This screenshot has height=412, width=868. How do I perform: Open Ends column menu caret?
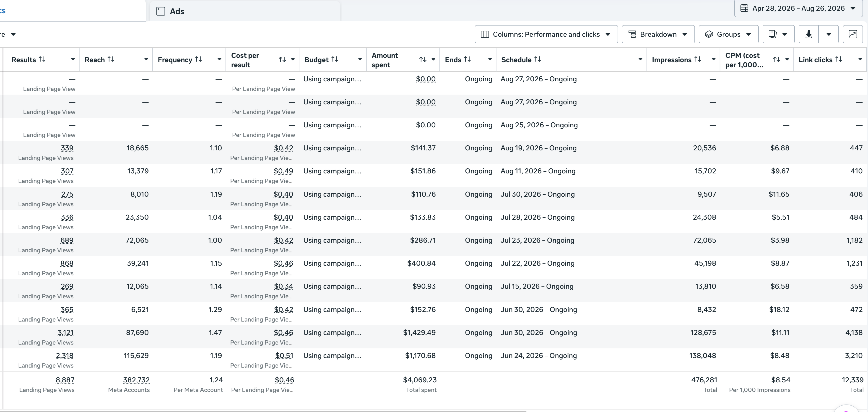(x=490, y=59)
